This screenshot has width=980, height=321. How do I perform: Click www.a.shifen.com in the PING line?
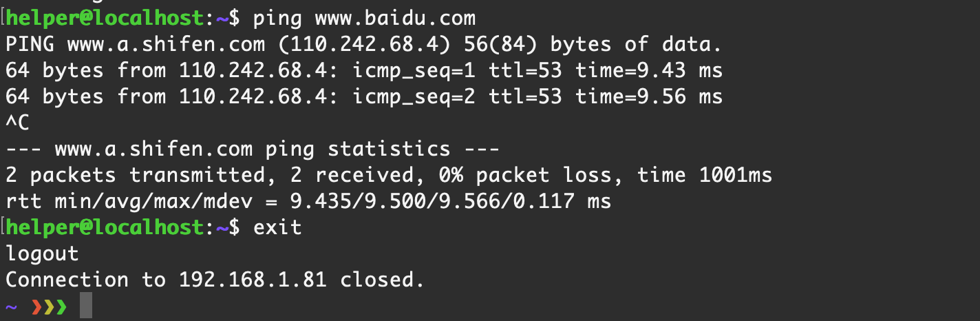coord(166,45)
